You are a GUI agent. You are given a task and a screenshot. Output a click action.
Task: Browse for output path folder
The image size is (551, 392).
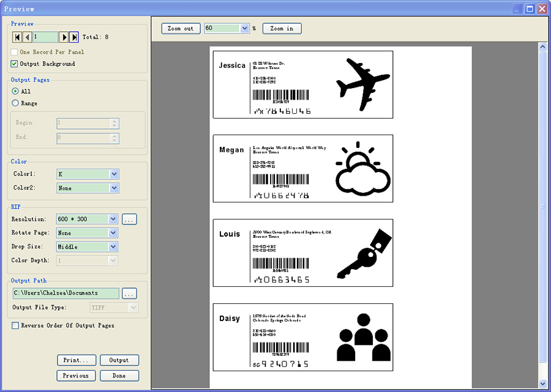129,294
